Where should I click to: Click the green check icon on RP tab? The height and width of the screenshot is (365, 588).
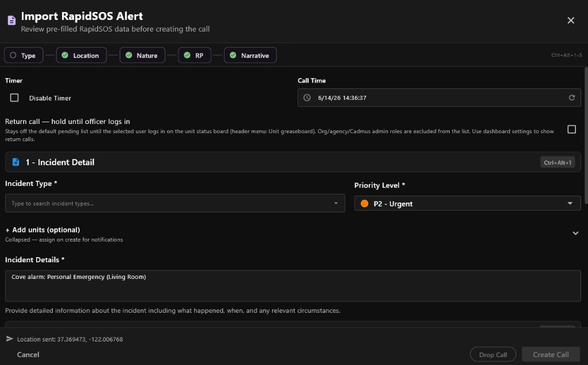[187, 55]
